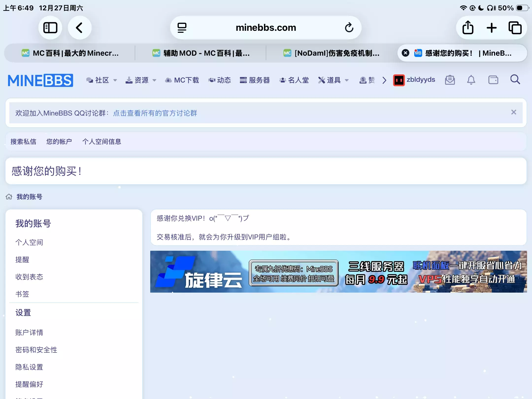
Task: Open 动态 navigation item
Action: pyautogui.click(x=219, y=80)
